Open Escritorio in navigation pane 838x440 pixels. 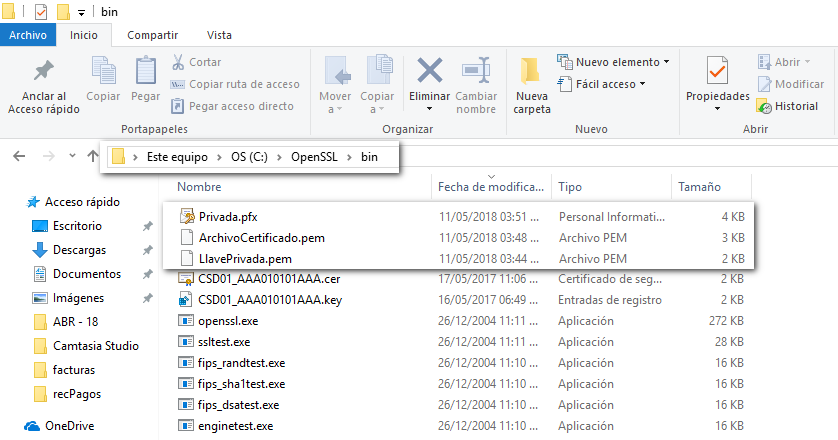pos(77,226)
